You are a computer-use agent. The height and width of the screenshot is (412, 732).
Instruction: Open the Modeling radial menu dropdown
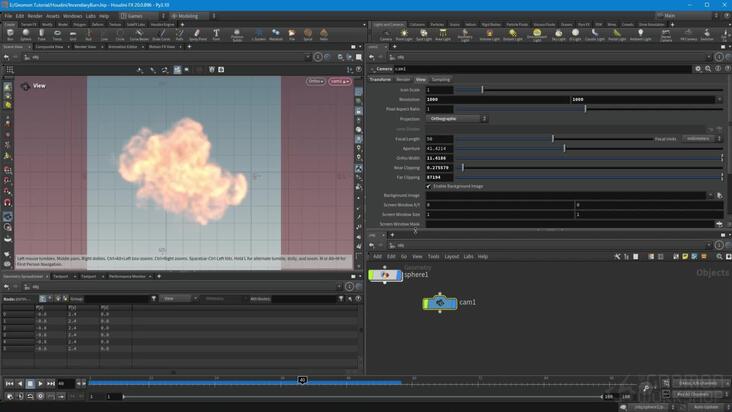[192, 16]
